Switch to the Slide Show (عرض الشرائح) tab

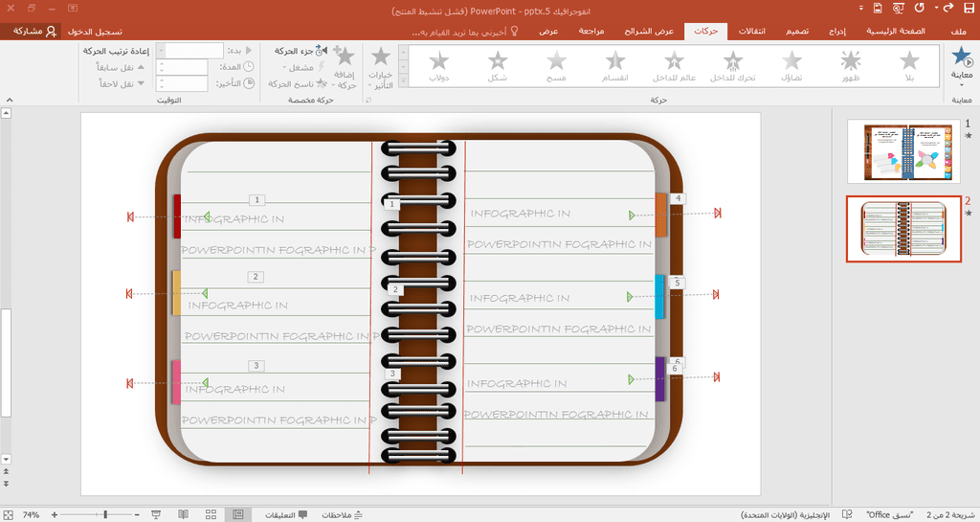tap(649, 32)
